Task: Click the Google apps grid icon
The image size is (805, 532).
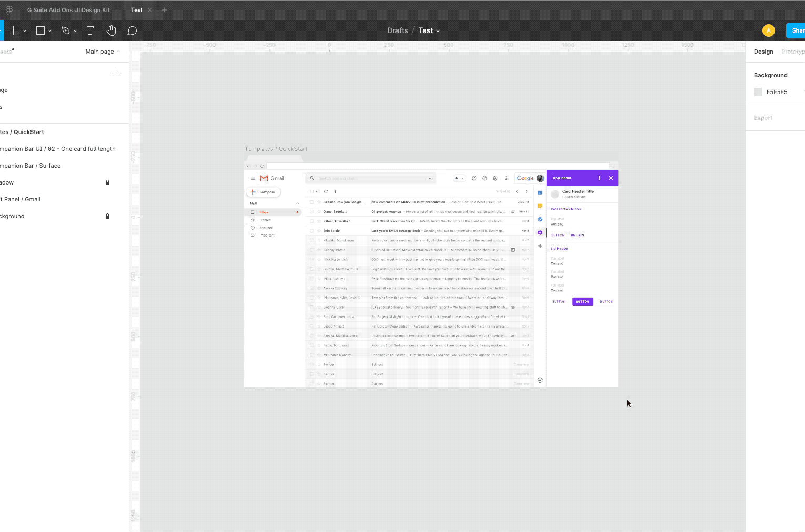Action: [507, 178]
